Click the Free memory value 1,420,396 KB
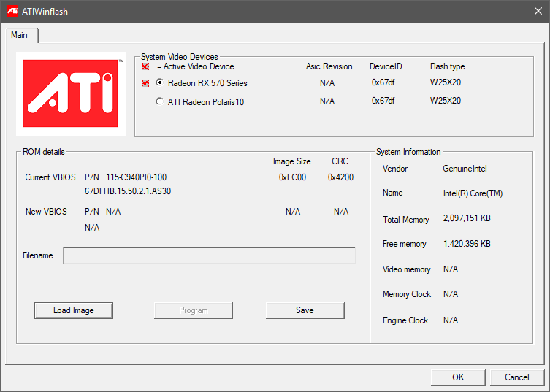 [x=467, y=244]
